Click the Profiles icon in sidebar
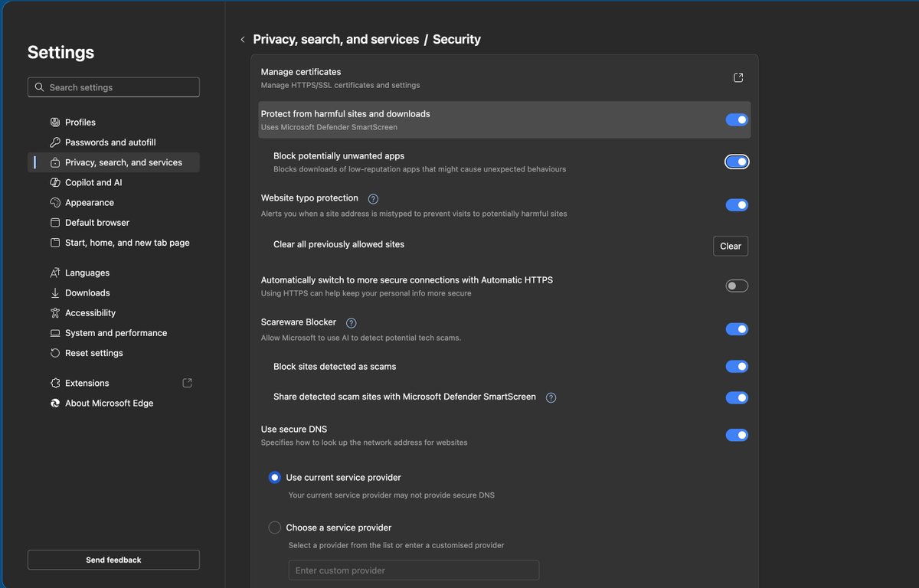 (55, 122)
